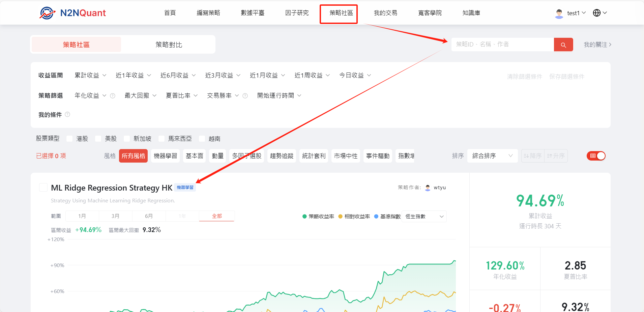Check the 馬來西亞 checkbox
The height and width of the screenshot is (312, 644).
click(162, 139)
